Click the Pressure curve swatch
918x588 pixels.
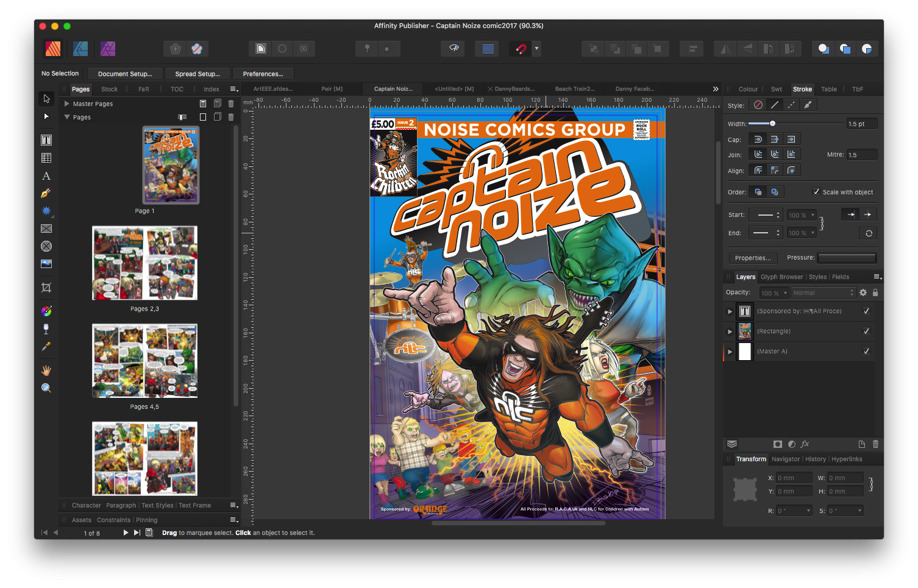pyautogui.click(x=847, y=258)
